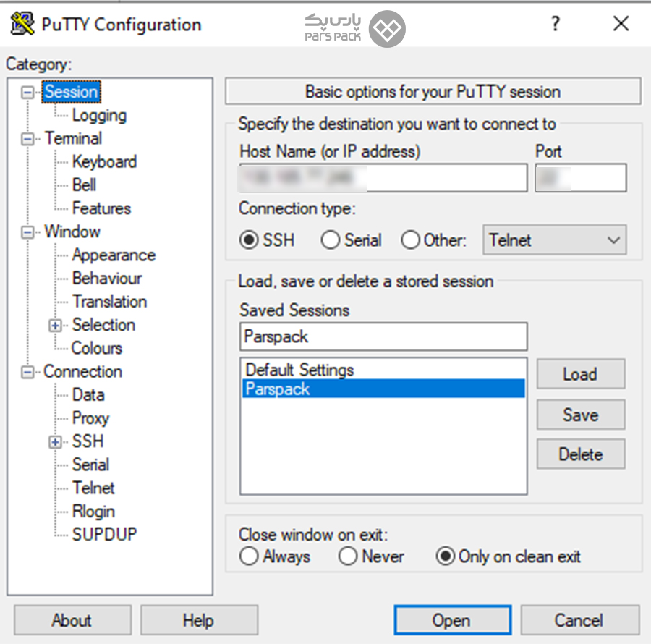The image size is (651, 644).
Task: Choose Never for close window on exit
Action: pyautogui.click(x=348, y=556)
